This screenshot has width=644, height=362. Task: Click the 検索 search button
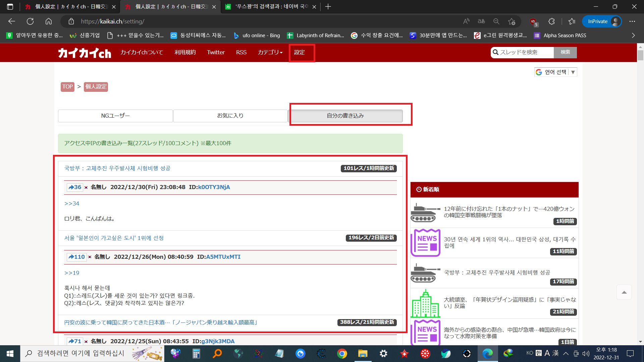pos(565,52)
